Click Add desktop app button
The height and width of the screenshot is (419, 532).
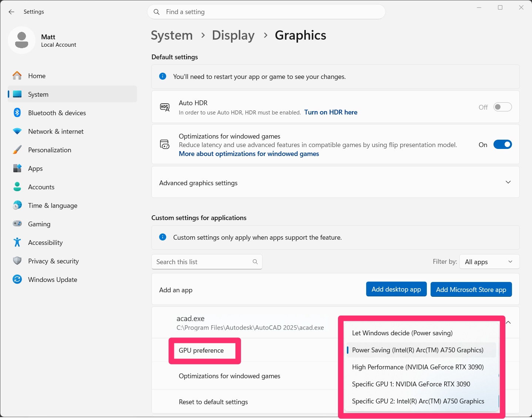point(396,289)
